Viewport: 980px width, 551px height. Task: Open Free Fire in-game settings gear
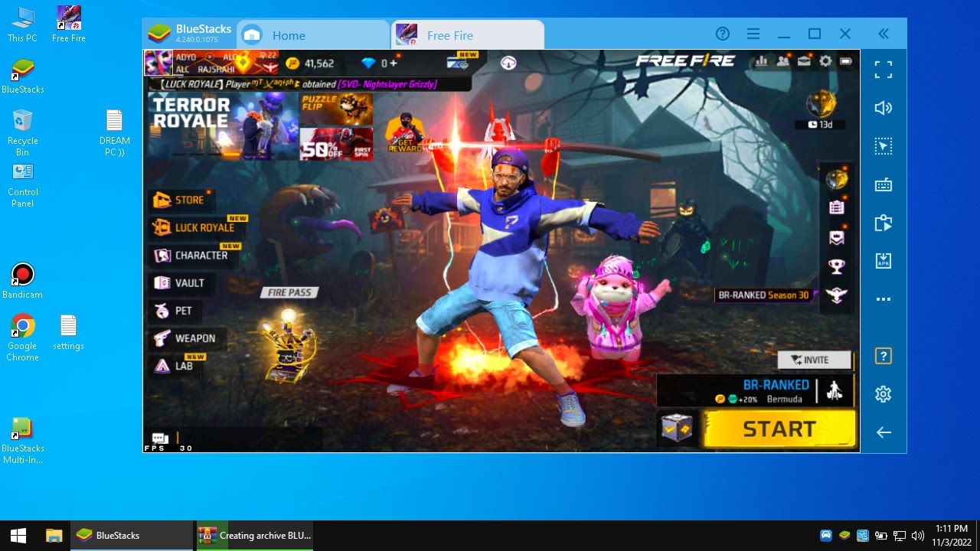[825, 61]
